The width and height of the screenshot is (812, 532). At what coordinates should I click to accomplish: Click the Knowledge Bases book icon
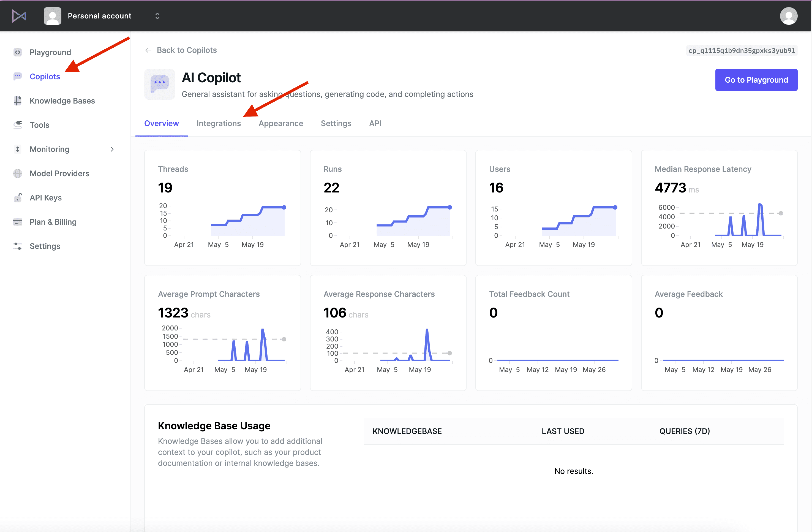point(17,101)
